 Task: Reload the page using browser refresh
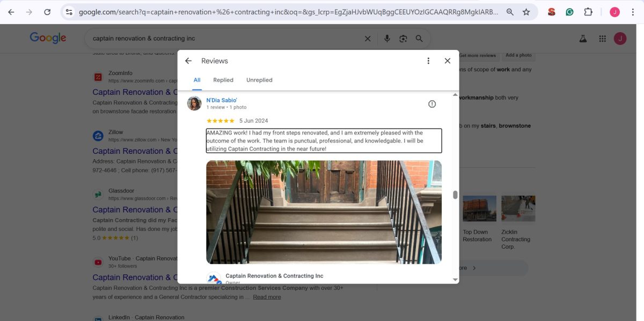point(47,12)
